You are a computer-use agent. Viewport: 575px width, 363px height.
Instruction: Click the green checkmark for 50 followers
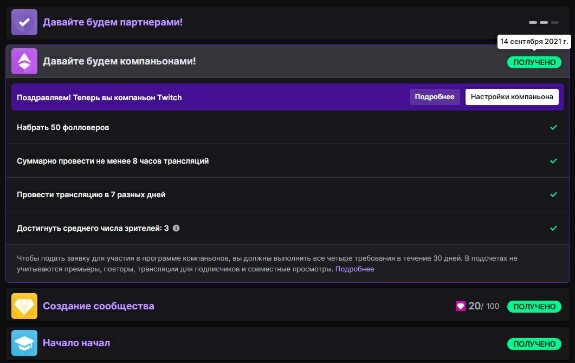[553, 127]
